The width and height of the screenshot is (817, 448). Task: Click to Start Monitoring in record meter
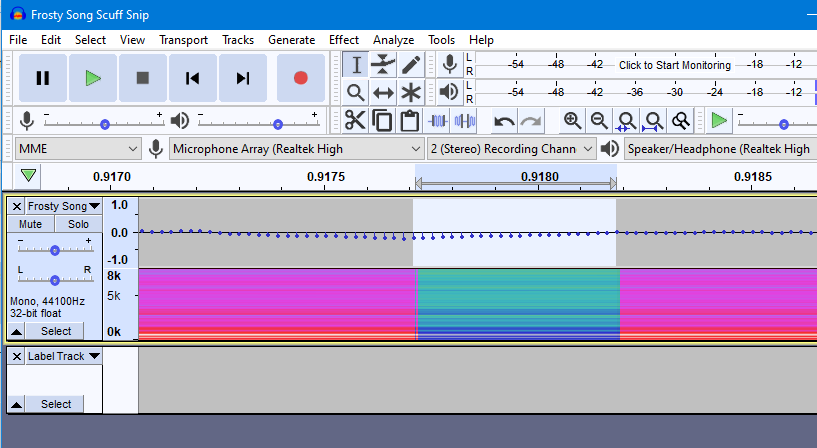pyautogui.click(x=675, y=65)
